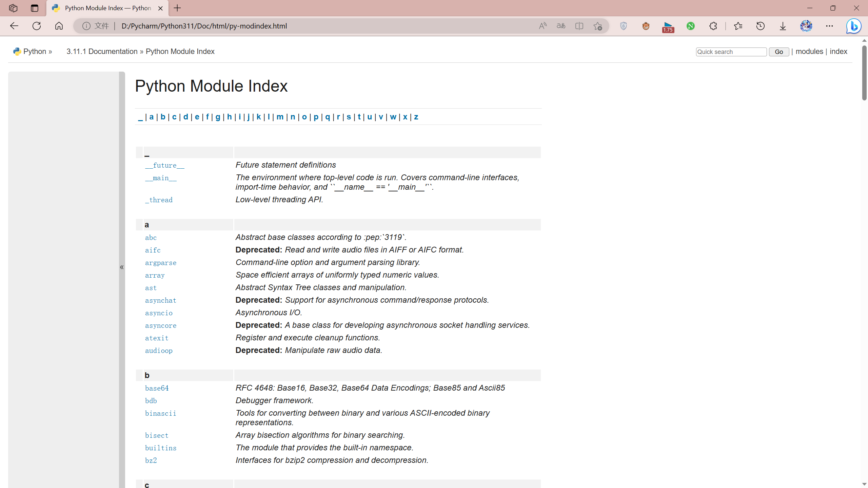The image size is (868, 488).
Task: Click the scrollbar down arrow
Action: 864,484
